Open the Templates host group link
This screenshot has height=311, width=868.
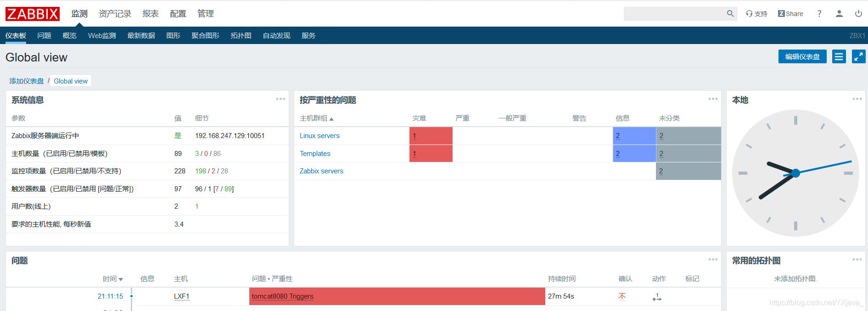pos(315,154)
